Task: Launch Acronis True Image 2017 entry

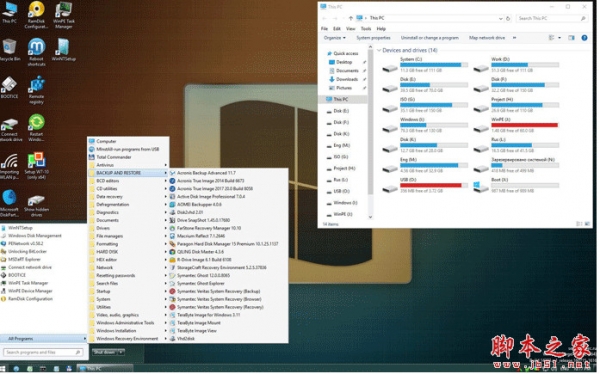Action: pos(229,189)
